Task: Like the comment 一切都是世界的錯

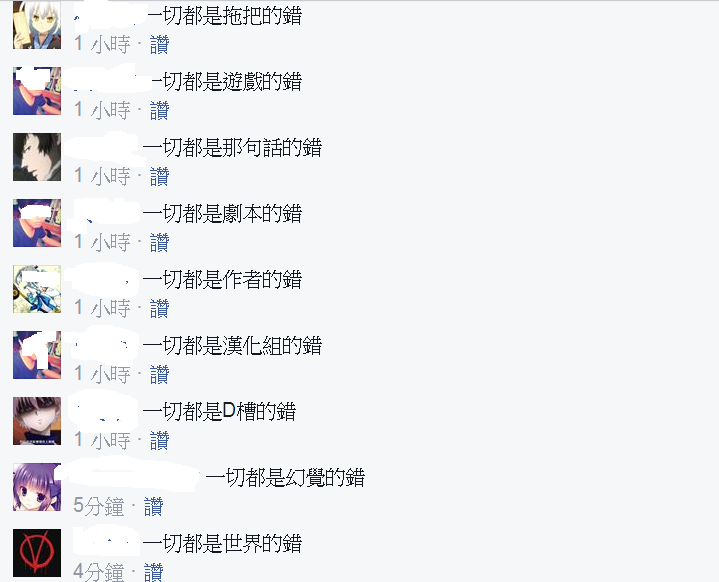Action: [154, 572]
